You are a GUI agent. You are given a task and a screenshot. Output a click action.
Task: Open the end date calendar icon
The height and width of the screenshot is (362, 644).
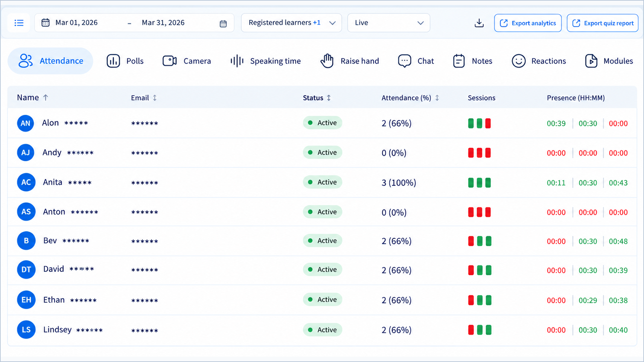coord(223,23)
